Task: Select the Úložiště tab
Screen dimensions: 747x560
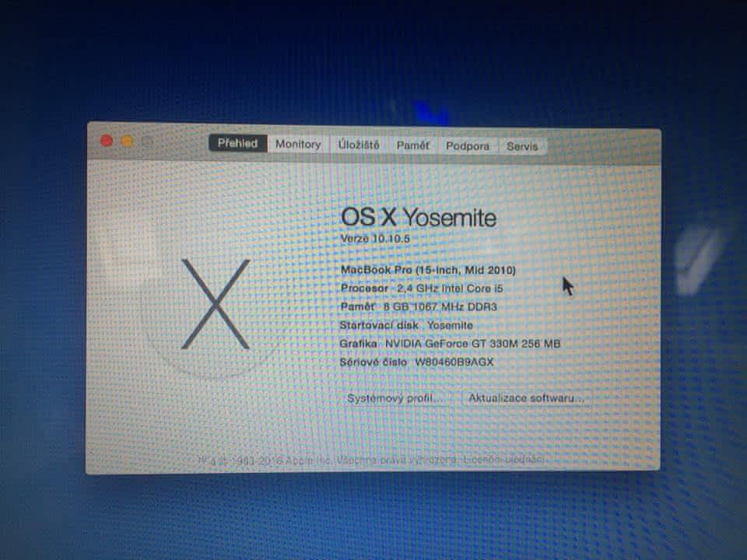Action: [359, 145]
